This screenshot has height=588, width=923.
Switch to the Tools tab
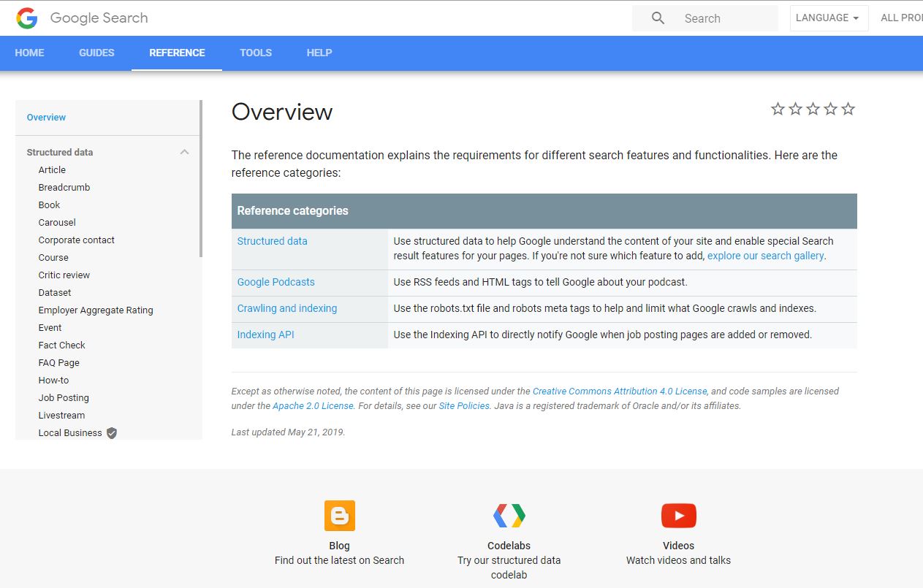point(256,53)
